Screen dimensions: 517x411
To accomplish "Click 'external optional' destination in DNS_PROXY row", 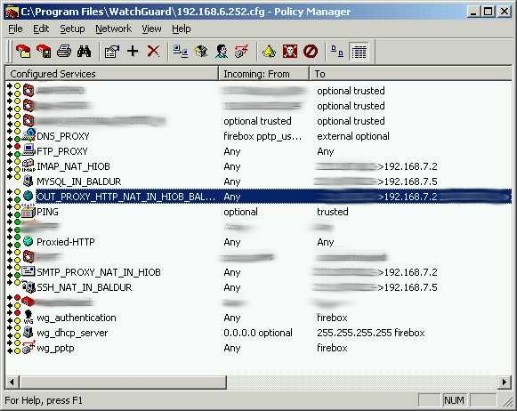I will pos(353,136).
